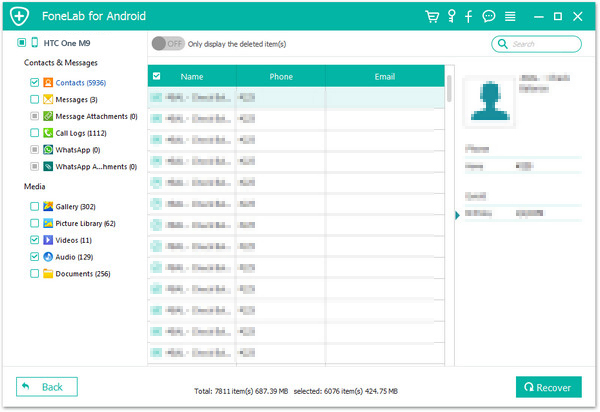Click the contact list vertical scrollbar
Image resolution: width=600 pixels, height=412 pixels.
(449, 89)
